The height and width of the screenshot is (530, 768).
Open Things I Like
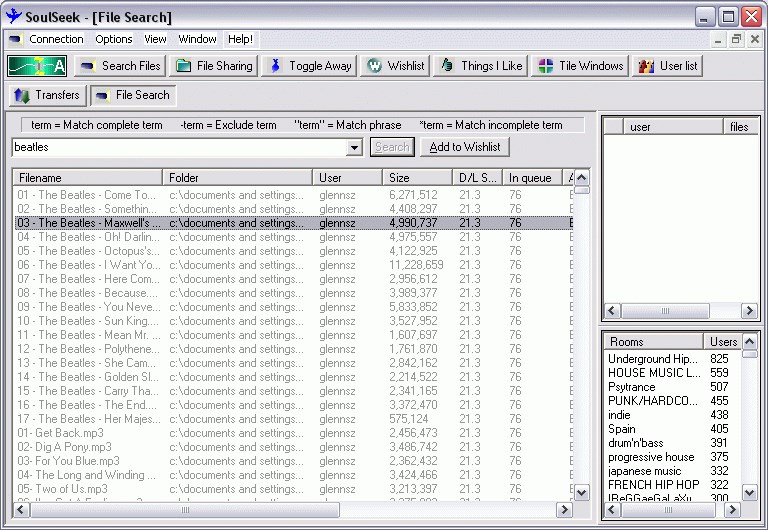pos(481,66)
